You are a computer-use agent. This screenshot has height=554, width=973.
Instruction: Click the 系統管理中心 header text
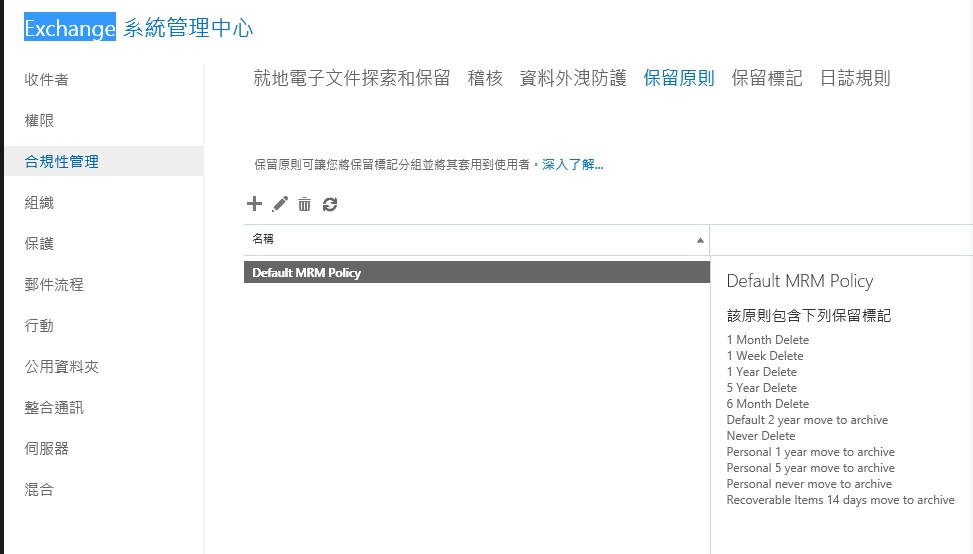188,28
